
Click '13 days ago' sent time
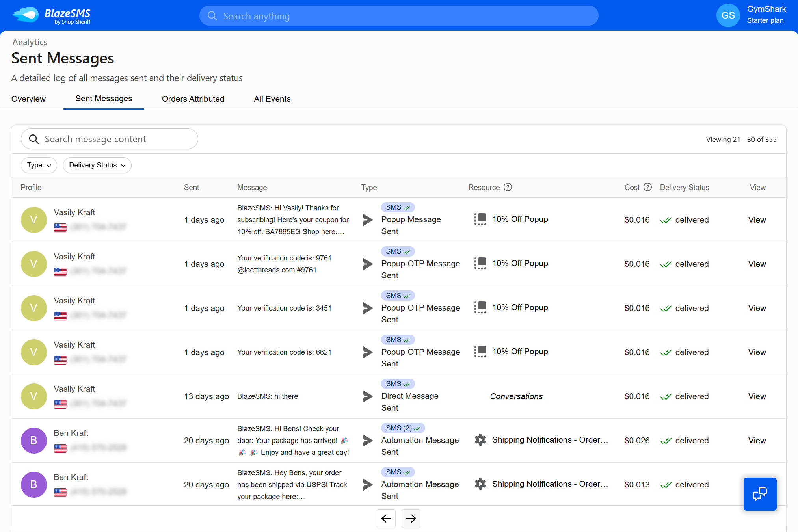click(206, 396)
